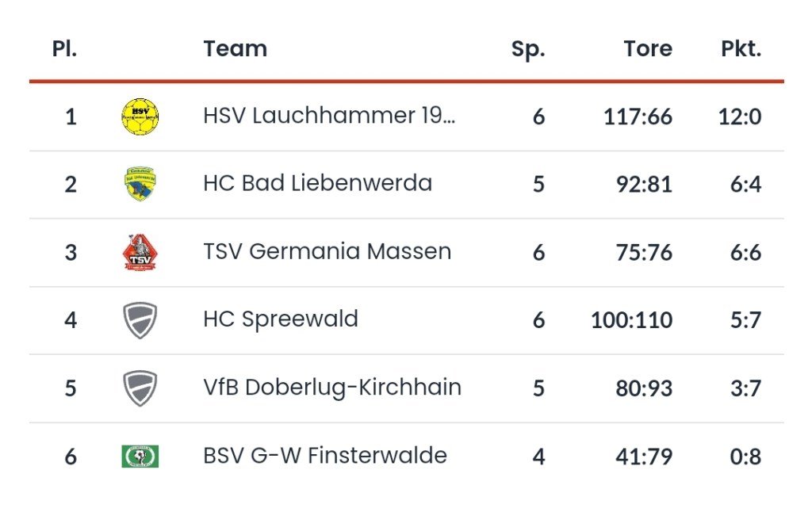This screenshot has height=512, width=812.
Task: Click the Team column header
Action: tap(235, 48)
